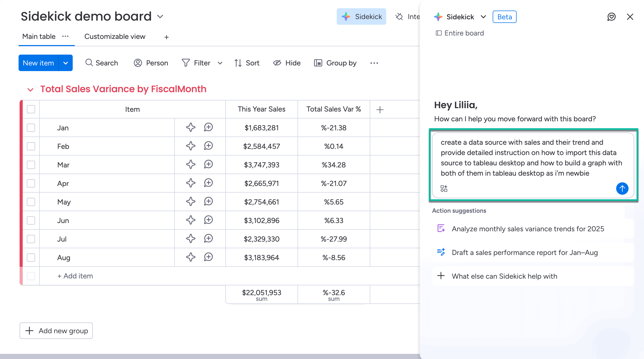Image resolution: width=644 pixels, height=359 pixels.
Task: Click the Sidekick sparkle icon in Jan row
Action: click(191, 127)
